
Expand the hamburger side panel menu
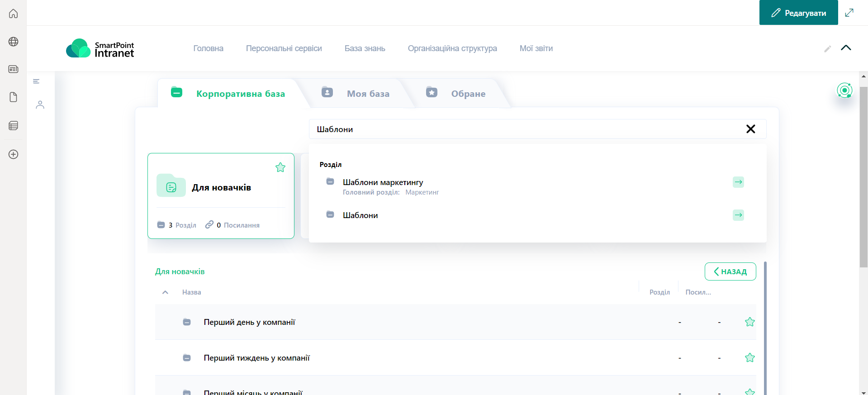(36, 81)
